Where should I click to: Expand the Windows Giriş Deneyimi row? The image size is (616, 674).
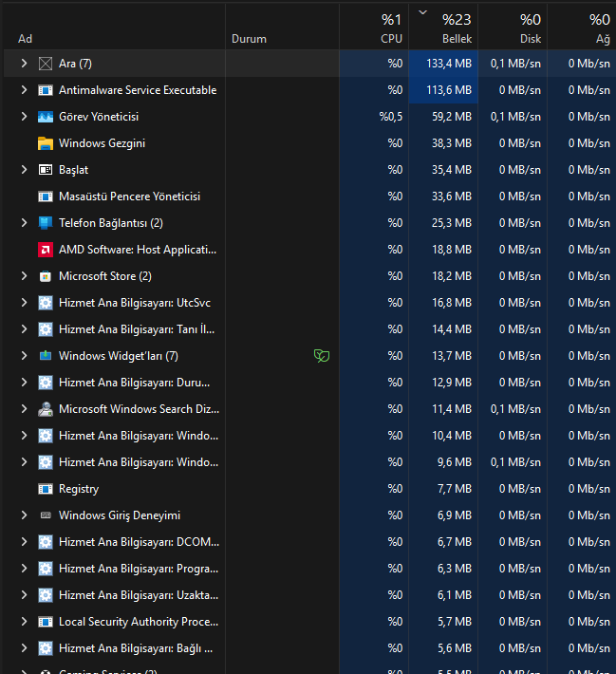tap(24, 515)
